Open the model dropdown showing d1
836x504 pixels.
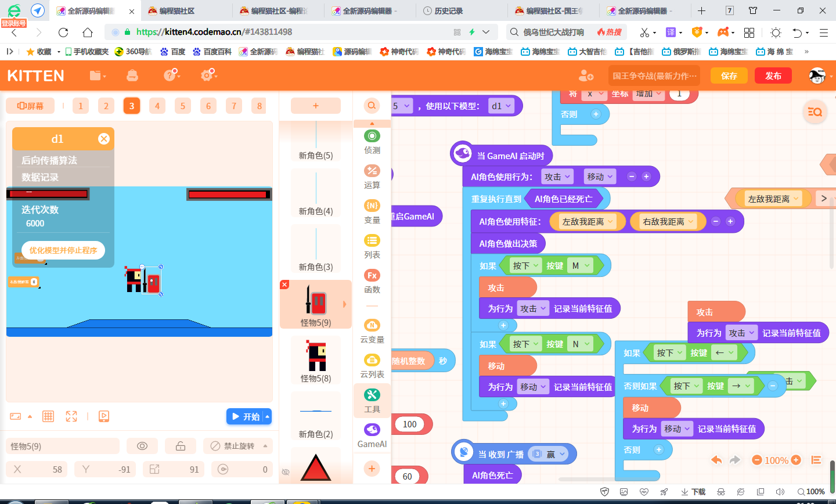click(501, 106)
